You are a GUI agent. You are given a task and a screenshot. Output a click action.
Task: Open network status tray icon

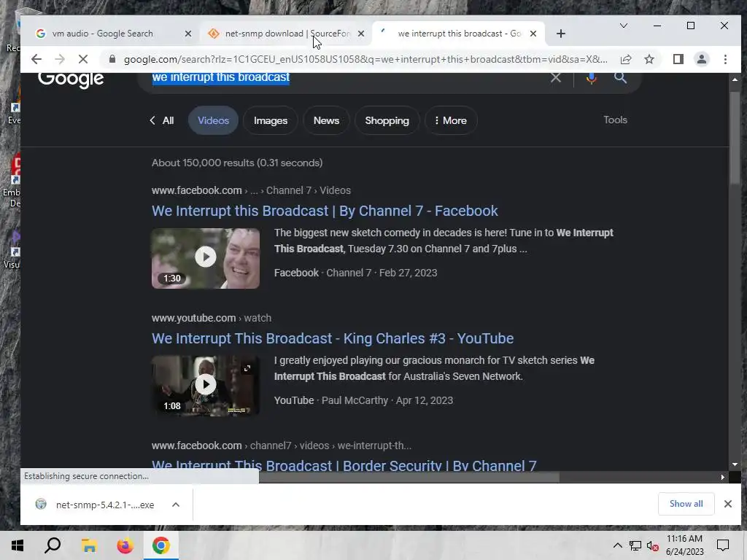point(635,545)
